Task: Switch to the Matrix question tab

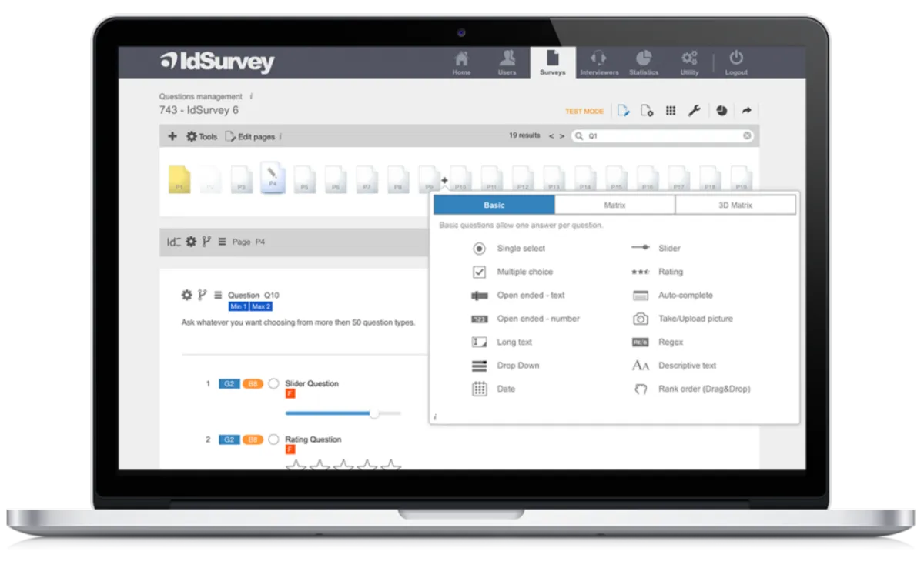Action: point(614,205)
